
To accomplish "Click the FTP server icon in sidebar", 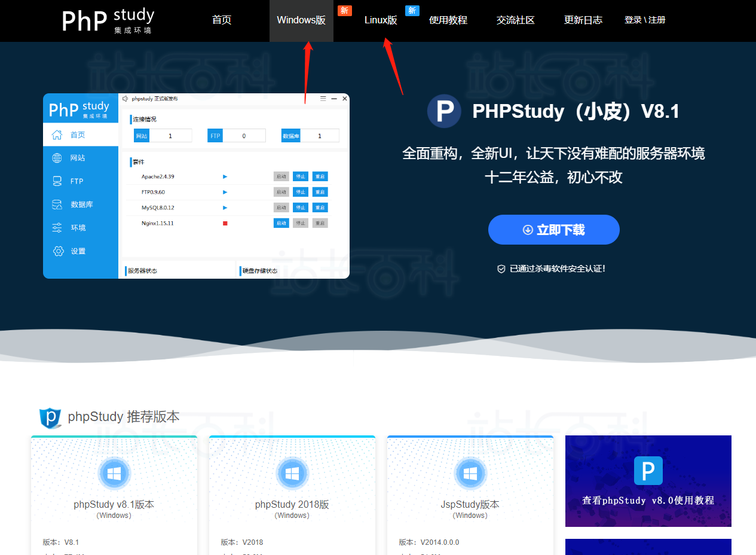I will [x=57, y=181].
